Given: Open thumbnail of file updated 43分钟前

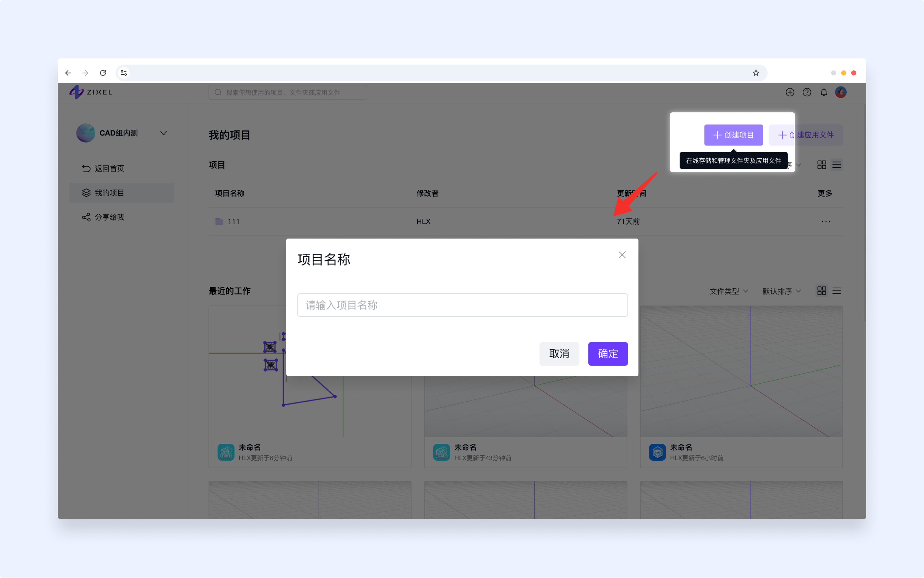Looking at the screenshot, I should coord(526,407).
